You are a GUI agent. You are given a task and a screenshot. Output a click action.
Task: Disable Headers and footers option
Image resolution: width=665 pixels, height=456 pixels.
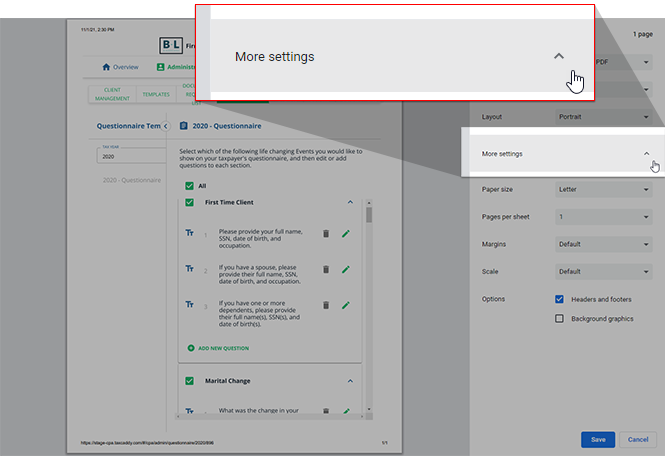[x=559, y=299]
